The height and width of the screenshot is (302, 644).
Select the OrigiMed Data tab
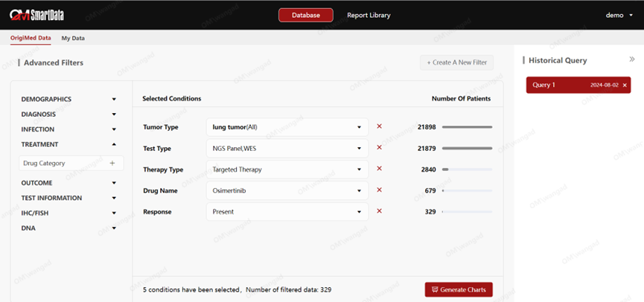click(x=31, y=38)
